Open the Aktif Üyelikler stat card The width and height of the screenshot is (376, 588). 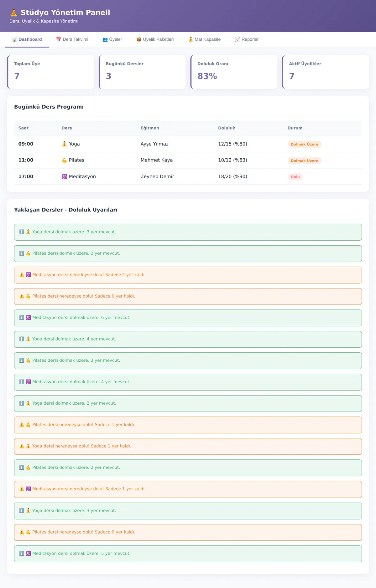click(x=326, y=72)
